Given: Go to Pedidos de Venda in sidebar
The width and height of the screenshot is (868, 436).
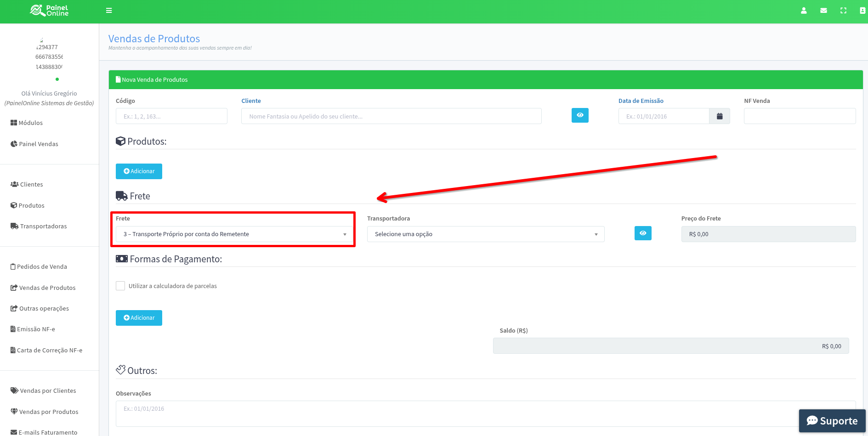Looking at the screenshot, I should pos(39,267).
